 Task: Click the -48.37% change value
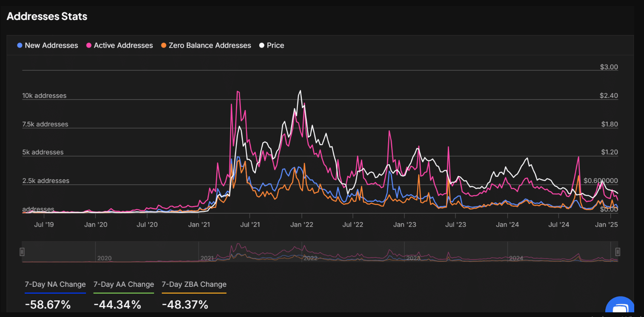tap(185, 305)
